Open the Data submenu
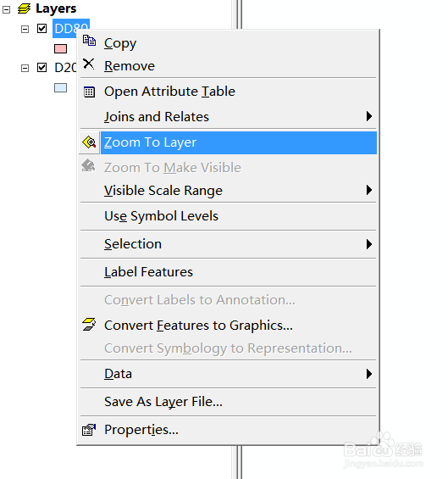Viewport: 448px width, 479px height. click(x=228, y=374)
